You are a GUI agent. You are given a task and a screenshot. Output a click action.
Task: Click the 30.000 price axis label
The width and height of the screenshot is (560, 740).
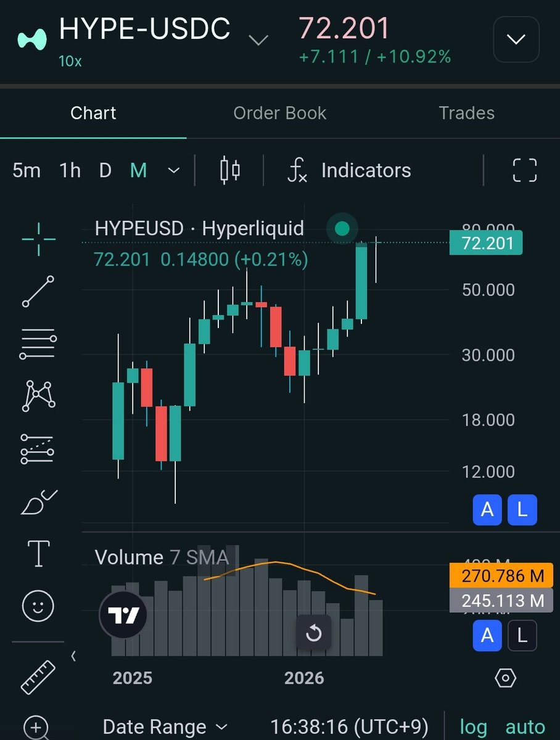click(x=488, y=355)
